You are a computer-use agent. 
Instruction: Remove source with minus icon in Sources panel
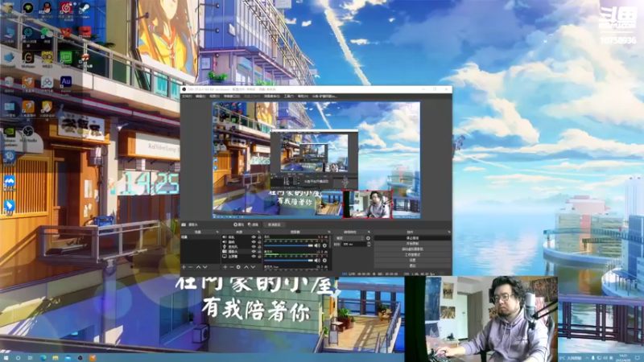pyautogui.click(x=231, y=267)
